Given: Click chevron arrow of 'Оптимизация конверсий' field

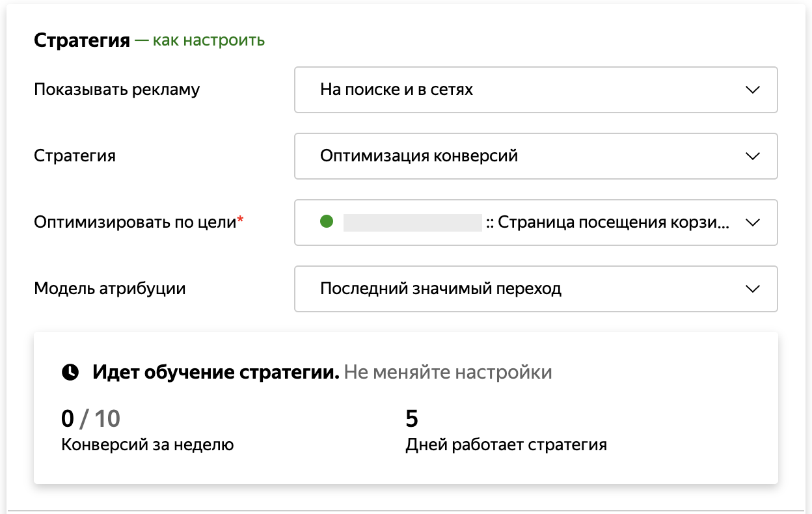Looking at the screenshot, I should click(752, 156).
